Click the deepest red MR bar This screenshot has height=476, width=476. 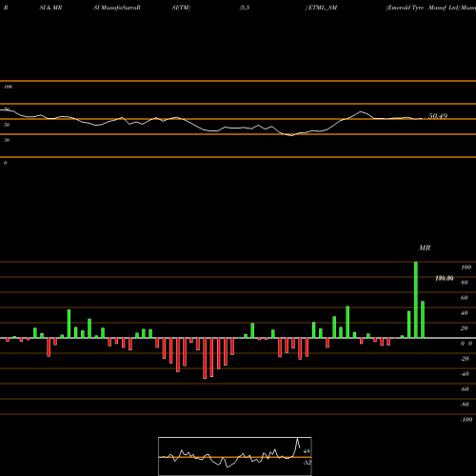click(205, 358)
